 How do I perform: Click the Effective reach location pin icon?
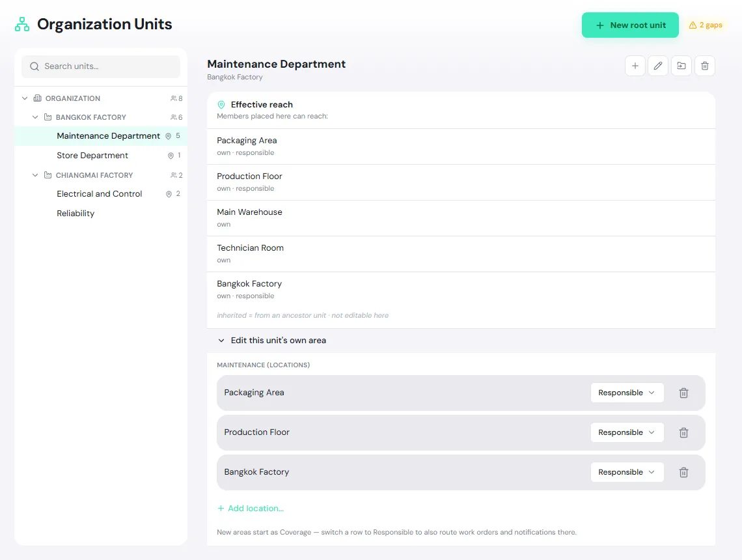point(221,105)
